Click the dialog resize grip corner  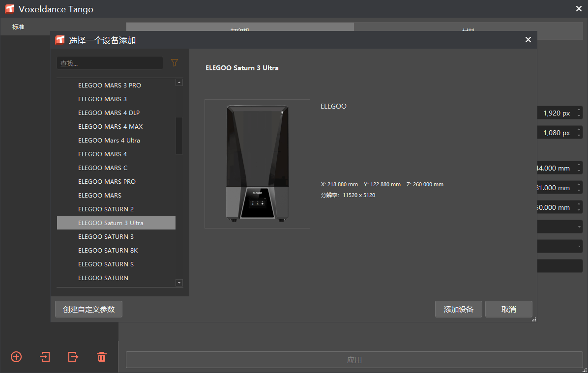[x=534, y=319]
